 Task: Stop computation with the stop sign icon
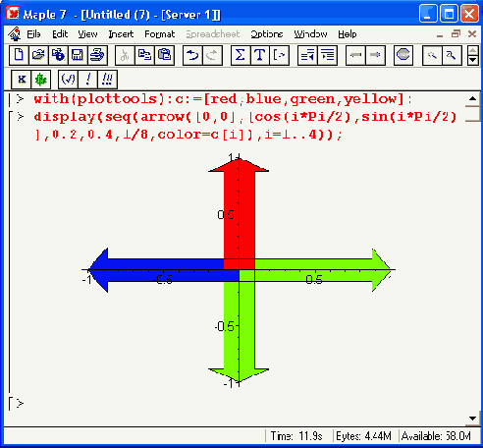pos(402,55)
